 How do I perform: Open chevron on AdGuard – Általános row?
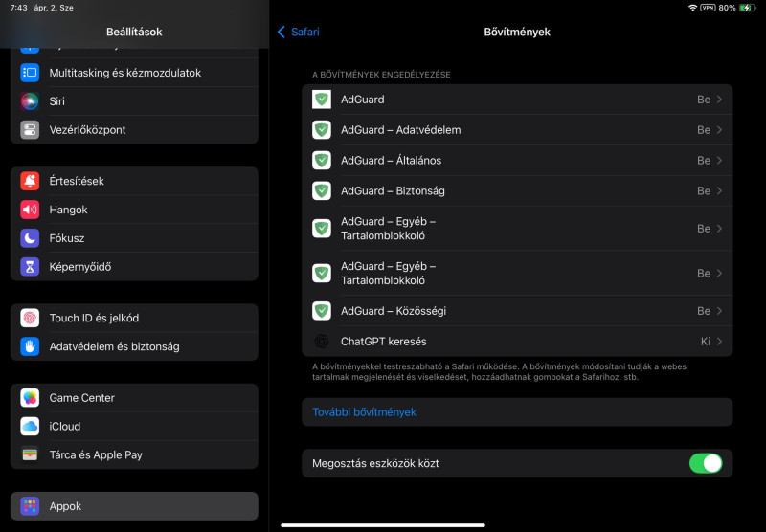[x=719, y=160]
